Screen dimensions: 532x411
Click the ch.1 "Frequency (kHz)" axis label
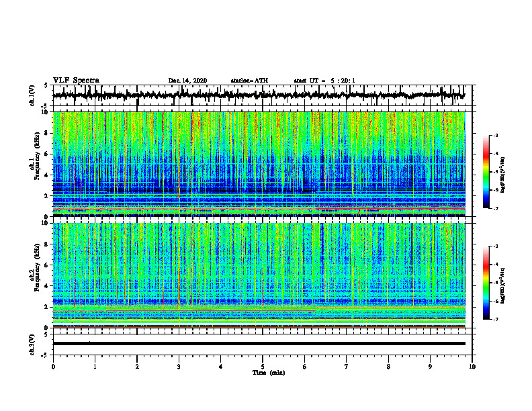(x=38, y=156)
